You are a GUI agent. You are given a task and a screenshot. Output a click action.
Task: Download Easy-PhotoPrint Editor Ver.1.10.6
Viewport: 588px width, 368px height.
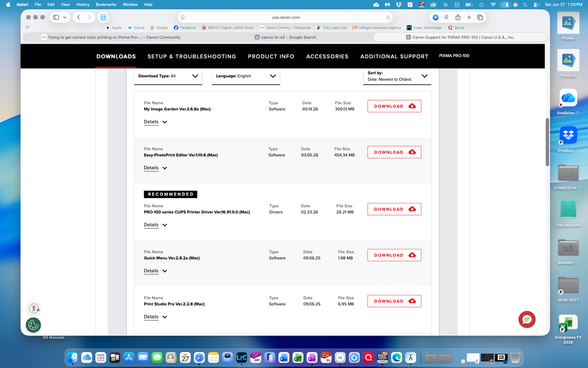(x=394, y=152)
